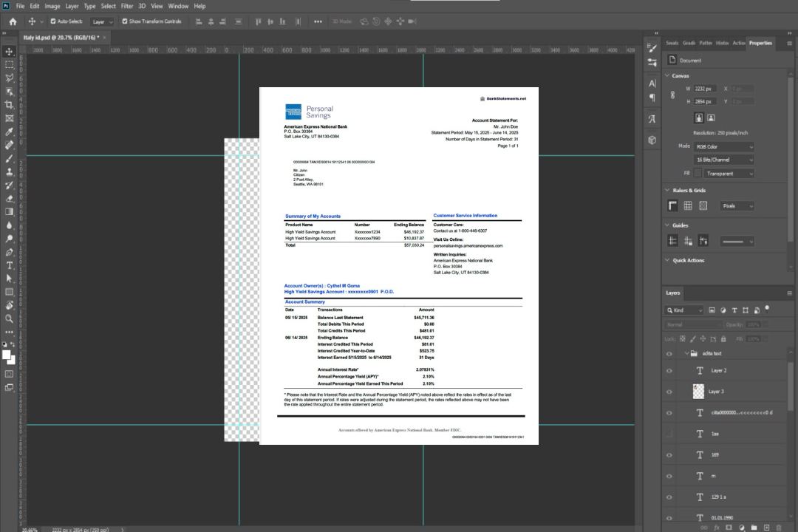This screenshot has height=532, width=798.
Task: Open the Filter menu
Action: pyautogui.click(x=127, y=6)
